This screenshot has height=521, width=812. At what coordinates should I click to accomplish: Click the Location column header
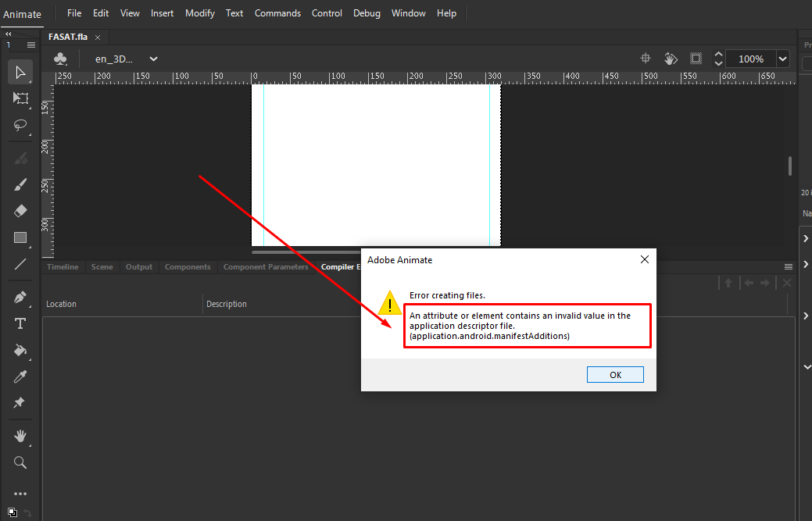[x=61, y=304]
